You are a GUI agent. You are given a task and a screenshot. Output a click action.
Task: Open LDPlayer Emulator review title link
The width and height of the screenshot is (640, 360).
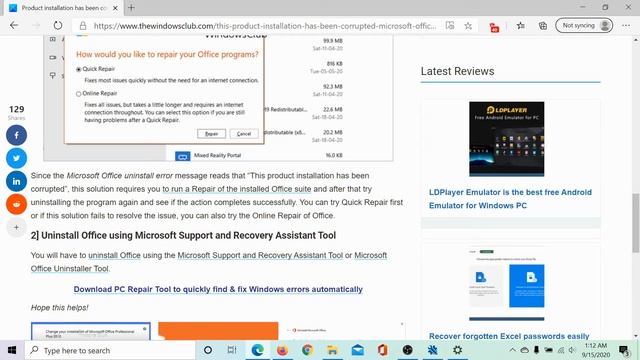(x=510, y=199)
